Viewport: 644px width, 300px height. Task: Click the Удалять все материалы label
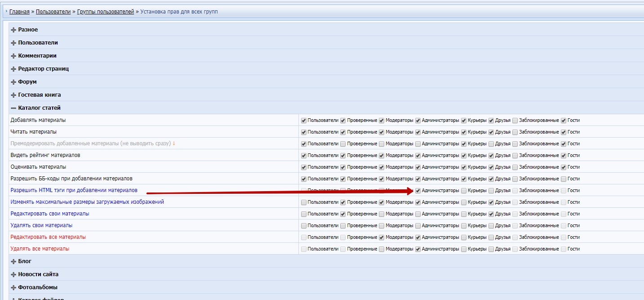[x=40, y=249]
